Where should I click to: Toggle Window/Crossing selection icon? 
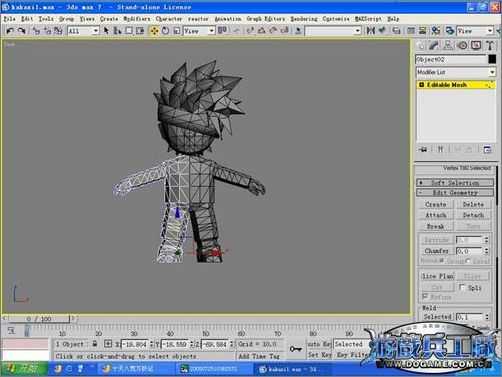coord(140,31)
